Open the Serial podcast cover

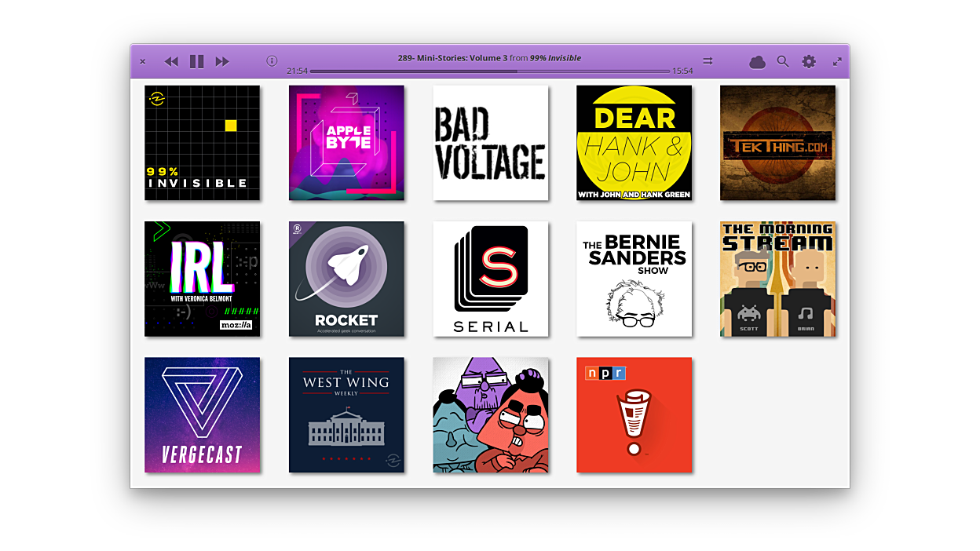[x=491, y=279]
